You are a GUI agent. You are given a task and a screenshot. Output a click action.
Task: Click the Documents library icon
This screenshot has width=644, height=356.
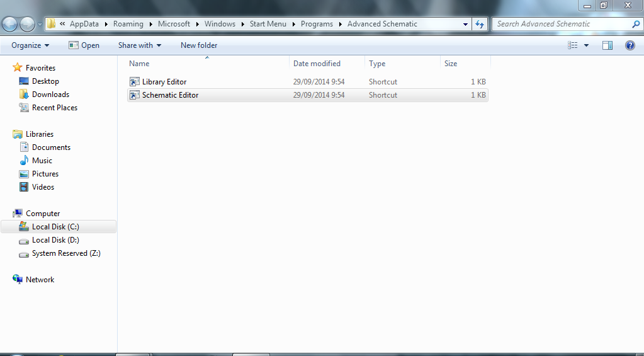click(24, 147)
